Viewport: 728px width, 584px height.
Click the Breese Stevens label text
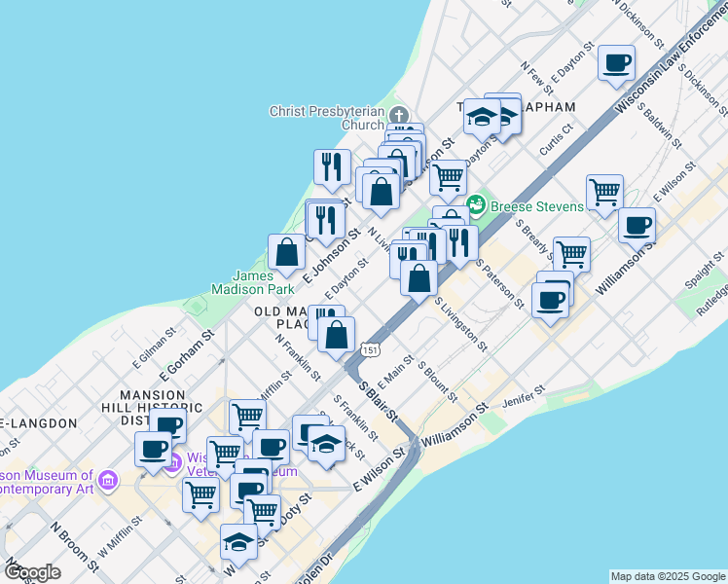point(536,206)
